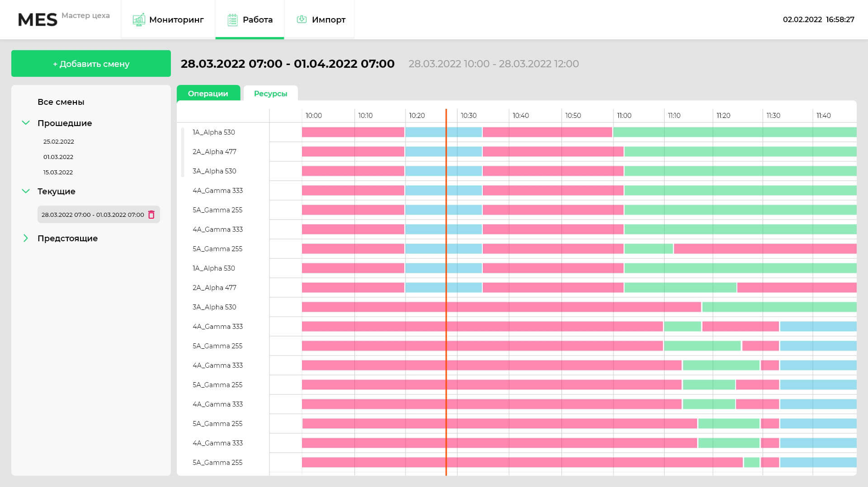
Task: Click the Мониторинг chart icon
Action: pos(139,20)
